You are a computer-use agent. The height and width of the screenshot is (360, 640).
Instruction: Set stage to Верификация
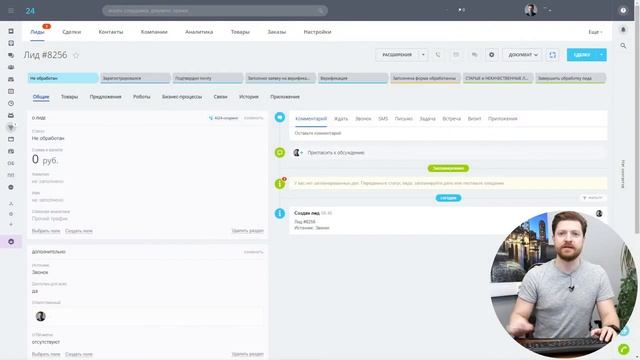(x=353, y=78)
